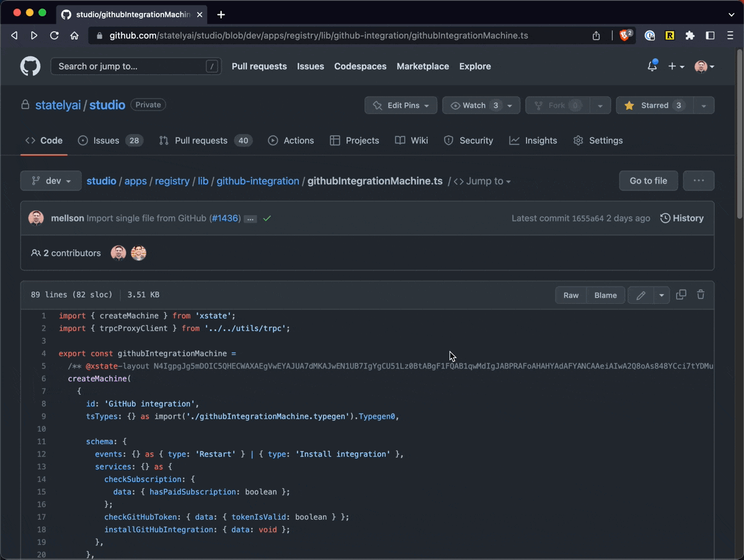Open pull request #1436 link

(x=225, y=218)
